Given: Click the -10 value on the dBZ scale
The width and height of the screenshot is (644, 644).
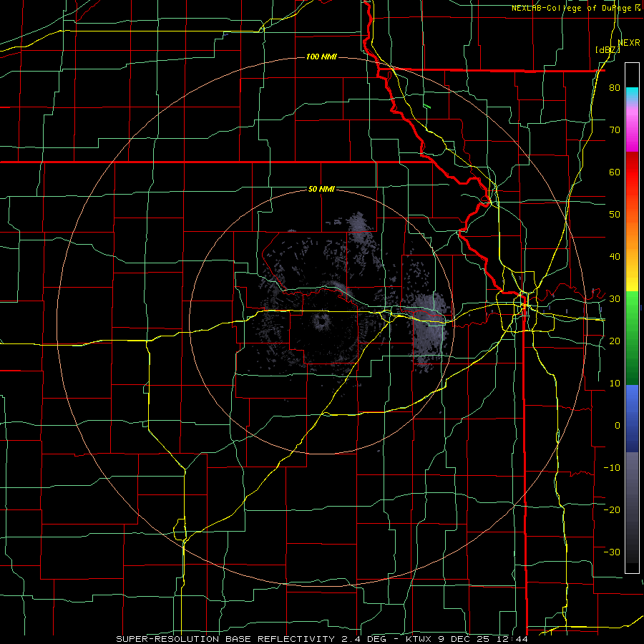Looking at the screenshot, I should coord(612,467).
